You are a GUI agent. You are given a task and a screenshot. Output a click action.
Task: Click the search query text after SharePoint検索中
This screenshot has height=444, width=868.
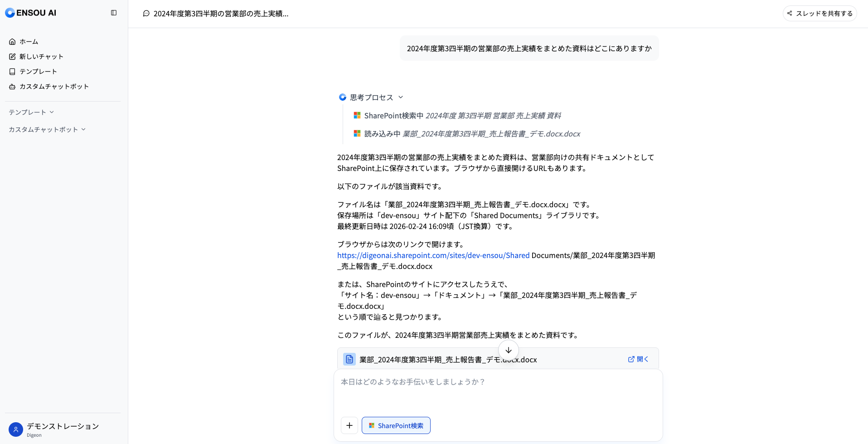[493, 116]
